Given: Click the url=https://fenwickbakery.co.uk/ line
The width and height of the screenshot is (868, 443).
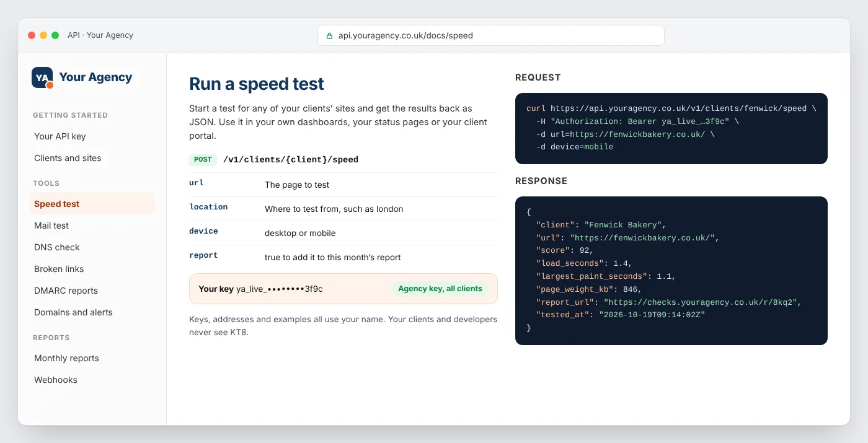Looking at the screenshot, I should click(x=626, y=134).
